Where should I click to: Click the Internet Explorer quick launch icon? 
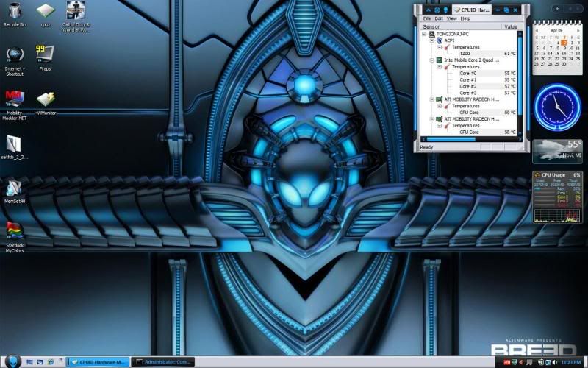coord(50,362)
